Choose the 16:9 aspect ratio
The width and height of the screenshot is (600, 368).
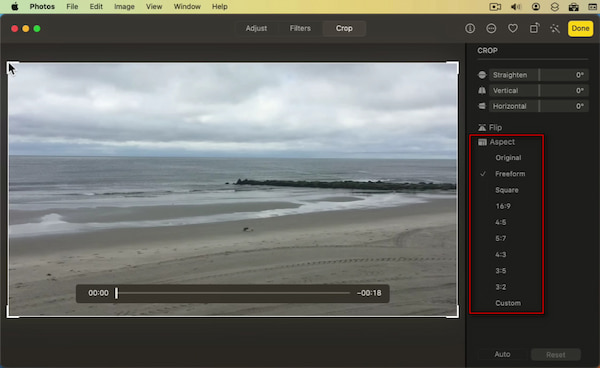point(503,206)
